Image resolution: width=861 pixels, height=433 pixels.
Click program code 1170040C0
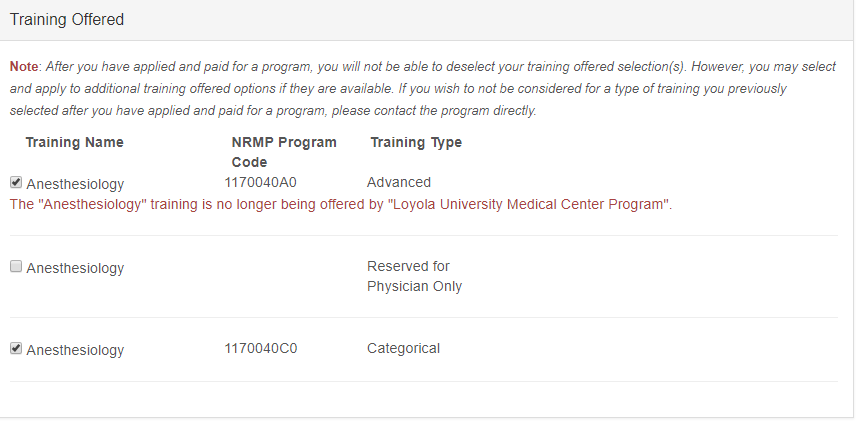[260, 348]
